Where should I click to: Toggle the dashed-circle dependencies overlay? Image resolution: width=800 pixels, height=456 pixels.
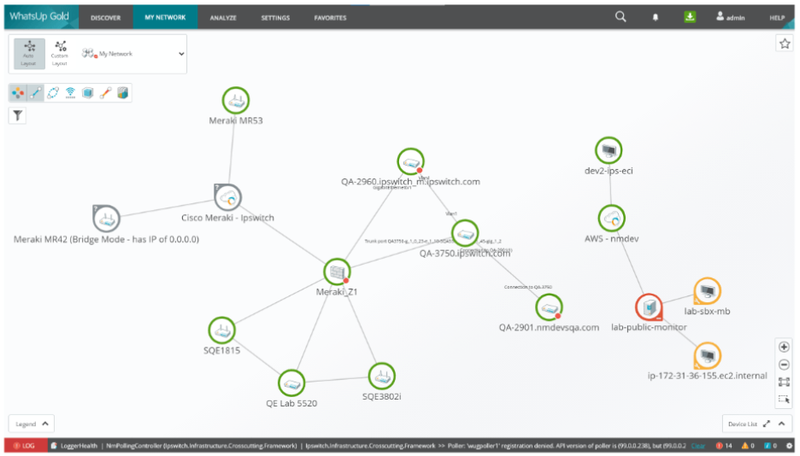pos(53,93)
